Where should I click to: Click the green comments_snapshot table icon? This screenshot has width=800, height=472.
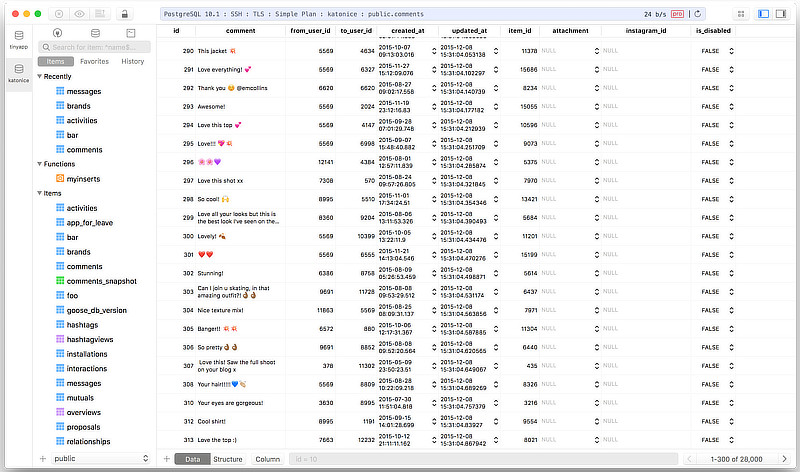click(60, 281)
